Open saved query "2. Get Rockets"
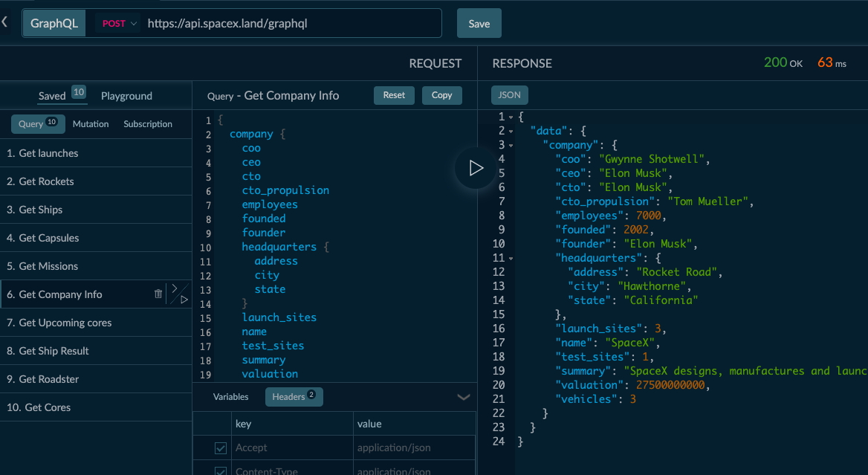868x475 pixels. pyautogui.click(x=96, y=181)
